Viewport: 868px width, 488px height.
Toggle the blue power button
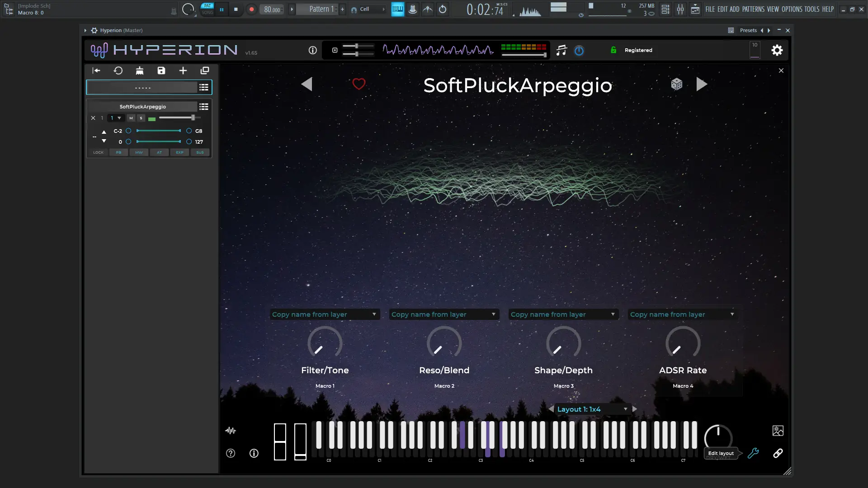(x=579, y=51)
